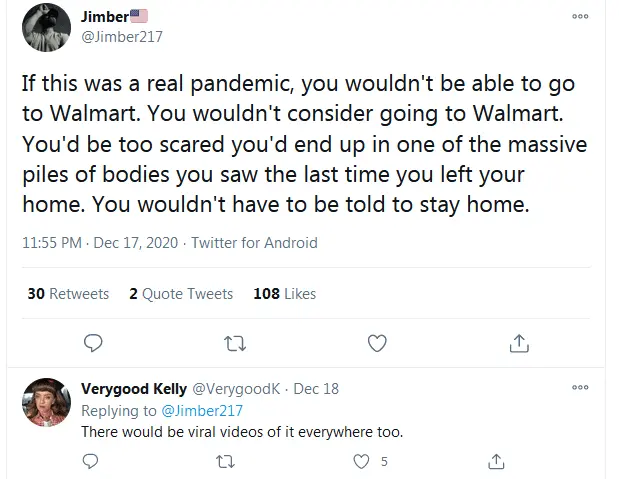View the 2 Quote Tweets

(181, 294)
